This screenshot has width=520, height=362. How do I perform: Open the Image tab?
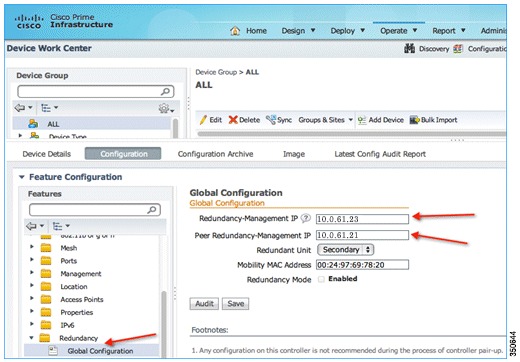pyautogui.click(x=294, y=154)
